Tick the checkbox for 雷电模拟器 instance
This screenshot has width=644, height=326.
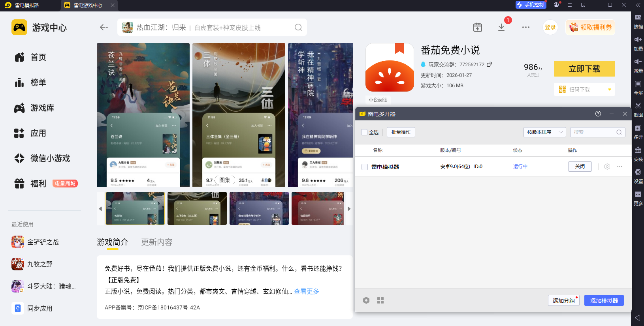pos(365,167)
